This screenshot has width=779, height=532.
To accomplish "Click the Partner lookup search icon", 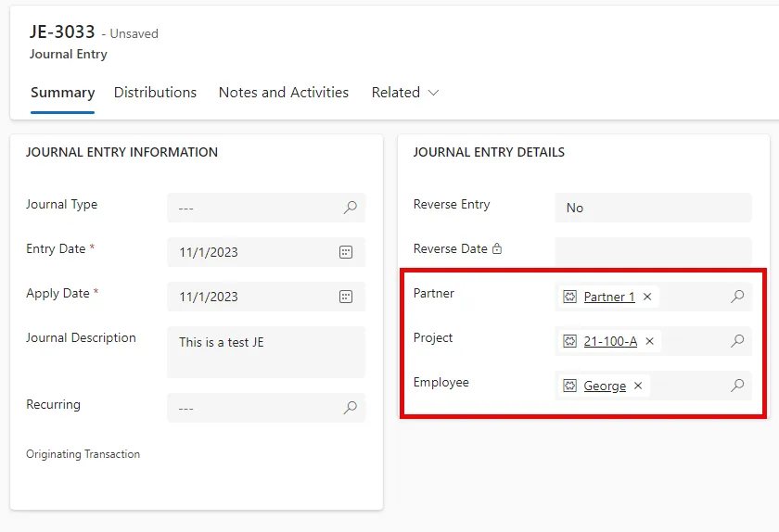I will click(x=738, y=297).
